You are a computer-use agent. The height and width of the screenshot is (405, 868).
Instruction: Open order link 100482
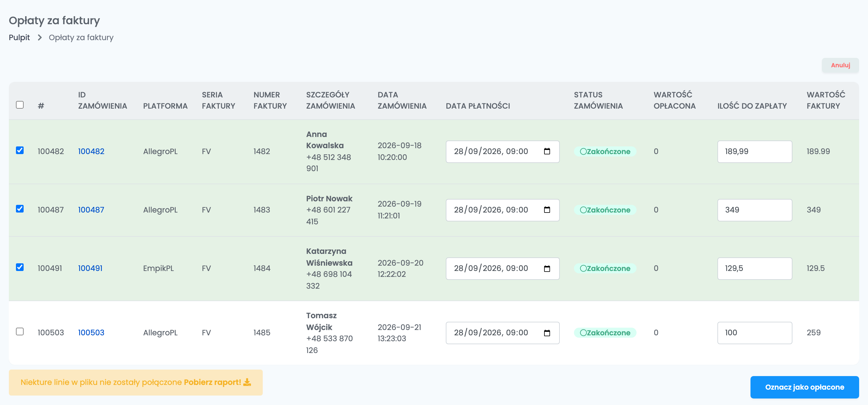(x=91, y=151)
